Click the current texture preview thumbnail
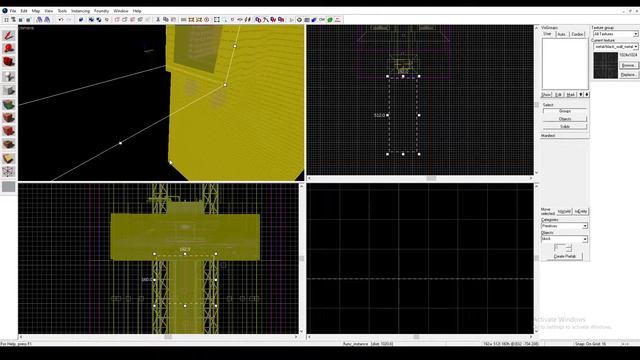Image resolution: width=640 pixels, height=360 pixels. tap(606, 65)
